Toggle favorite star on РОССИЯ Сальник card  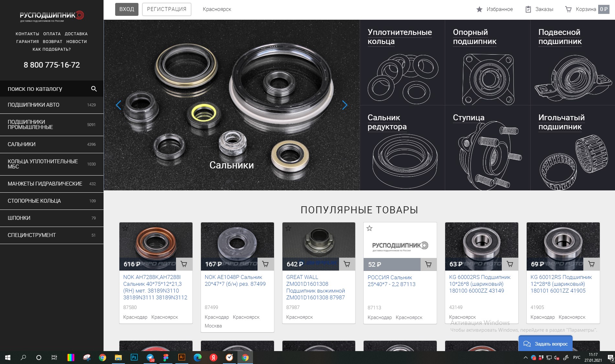[x=369, y=228]
